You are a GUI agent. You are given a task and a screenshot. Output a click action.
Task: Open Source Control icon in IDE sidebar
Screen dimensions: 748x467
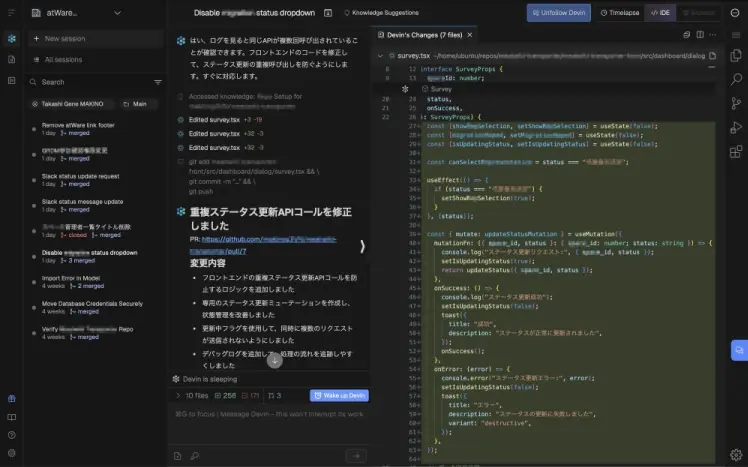coord(736,104)
